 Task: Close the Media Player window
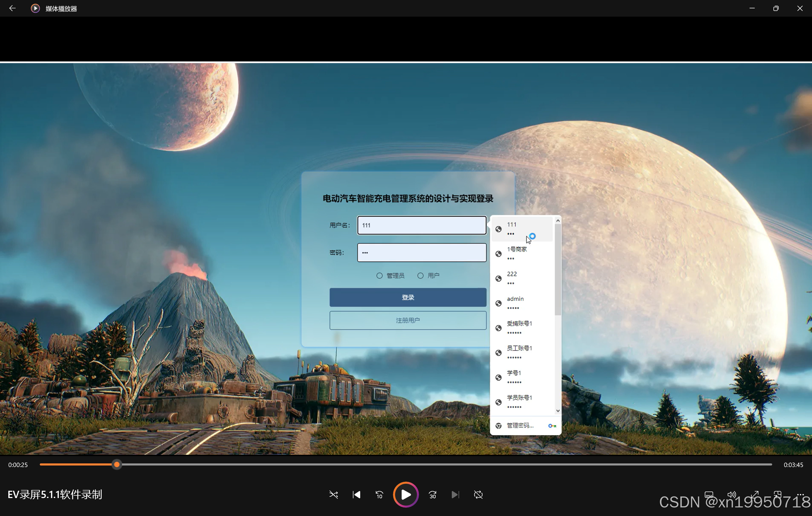pos(800,8)
